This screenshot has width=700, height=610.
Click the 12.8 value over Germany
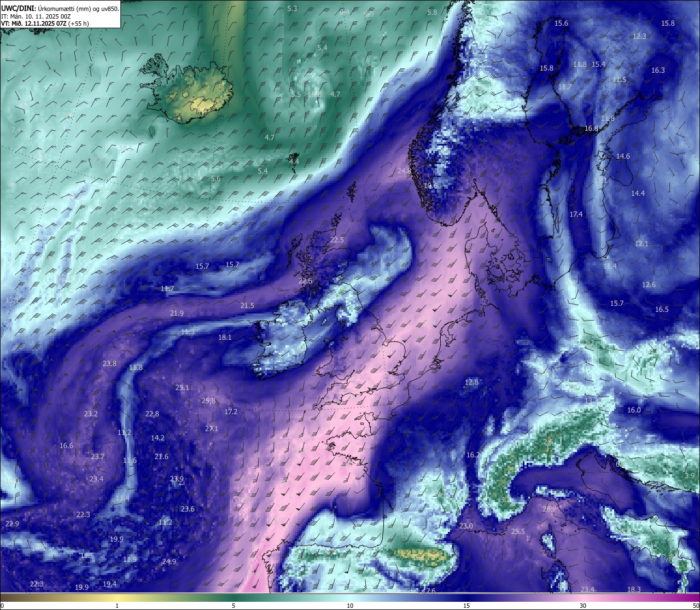(x=471, y=382)
